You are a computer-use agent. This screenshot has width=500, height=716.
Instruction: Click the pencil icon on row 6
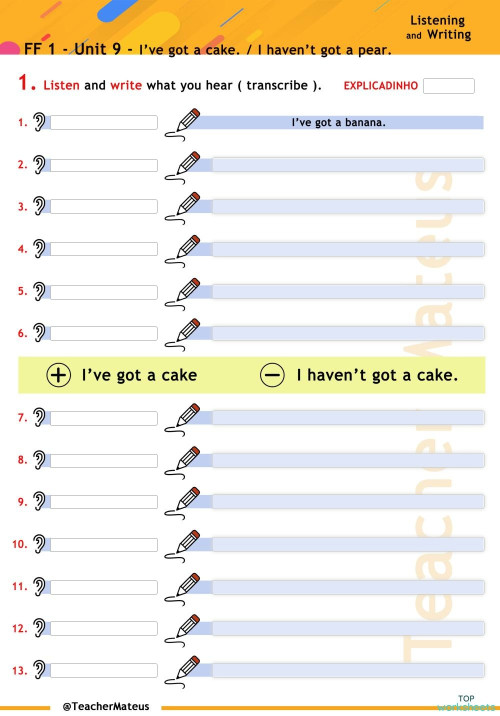click(x=183, y=335)
